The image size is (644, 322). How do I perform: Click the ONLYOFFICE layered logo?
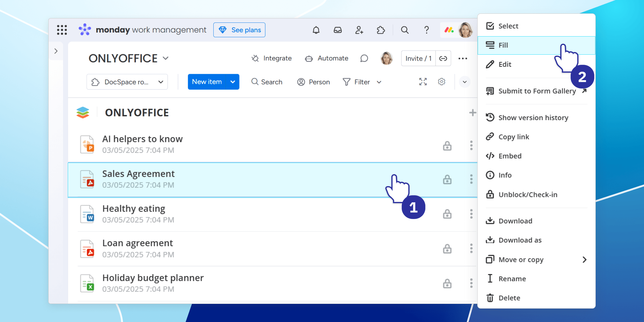[83, 113]
